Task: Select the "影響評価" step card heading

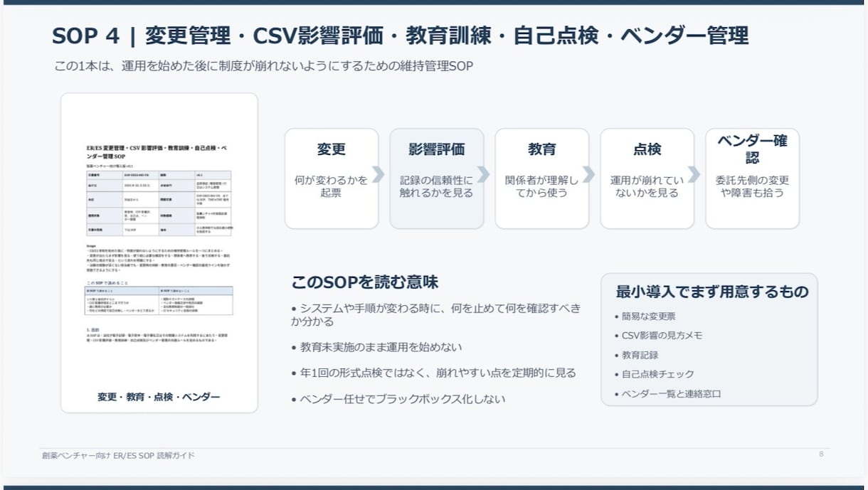Action: (437, 149)
